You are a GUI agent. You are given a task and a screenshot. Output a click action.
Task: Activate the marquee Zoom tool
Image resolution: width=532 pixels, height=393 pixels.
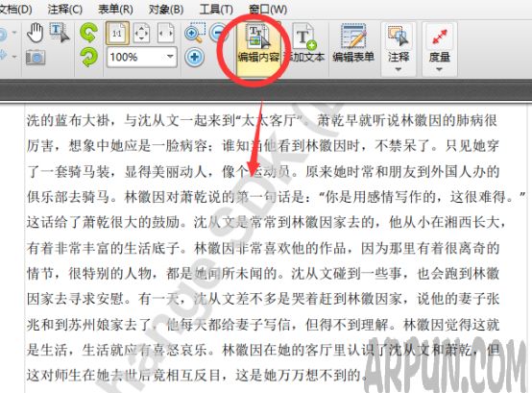coord(195,33)
